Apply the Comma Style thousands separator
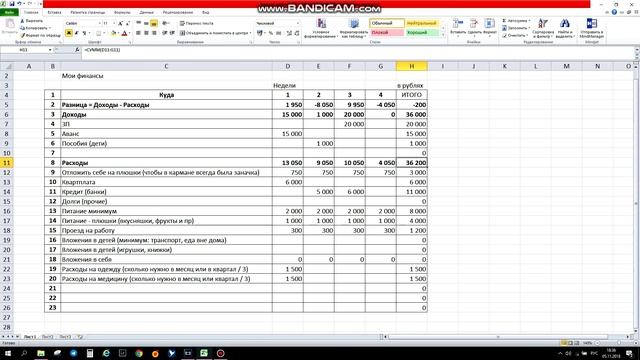Image resolution: width=640 pixels, height=360 pixels. 279,33
